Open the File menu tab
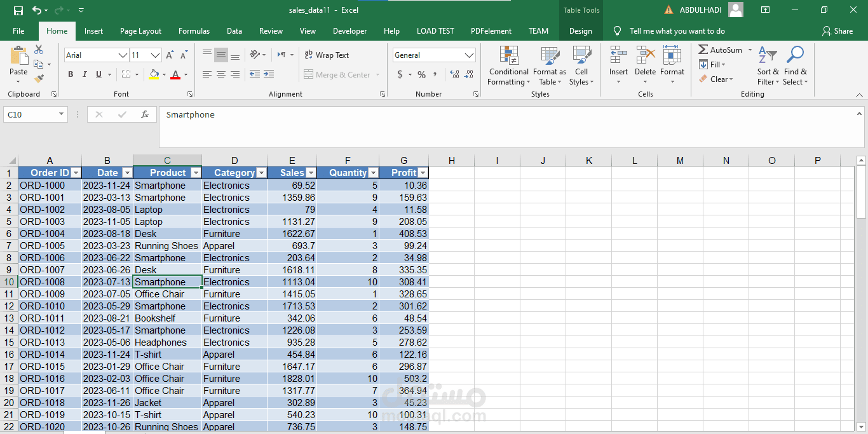The height and width of the screenshot is (434, 868). [x=18, y=31]
